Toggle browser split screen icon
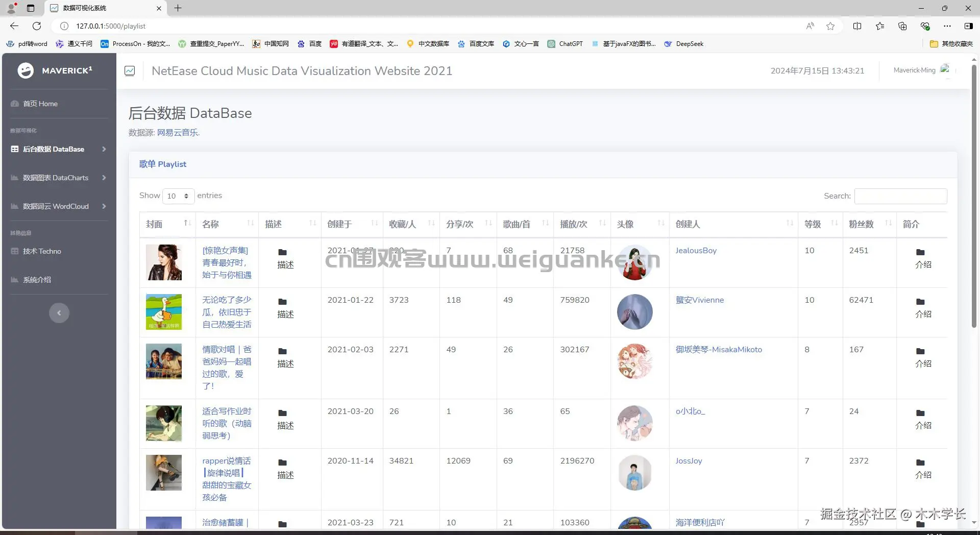The image size is (980, 535). pos(857,26)
